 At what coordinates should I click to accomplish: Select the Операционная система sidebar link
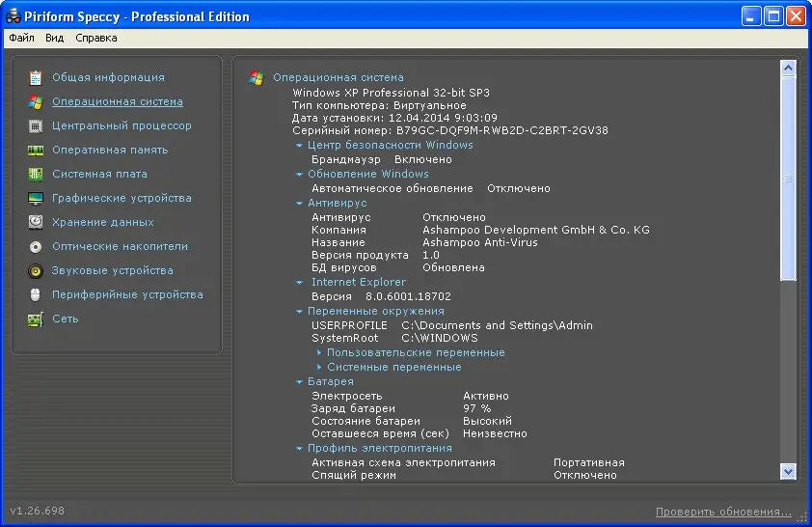pos(118,101)
